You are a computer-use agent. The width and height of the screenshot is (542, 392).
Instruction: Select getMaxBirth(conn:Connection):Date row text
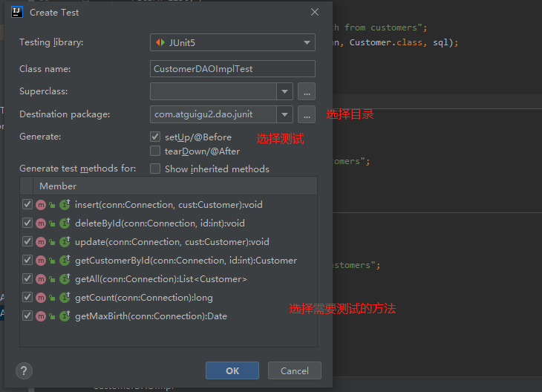[151, 316]
